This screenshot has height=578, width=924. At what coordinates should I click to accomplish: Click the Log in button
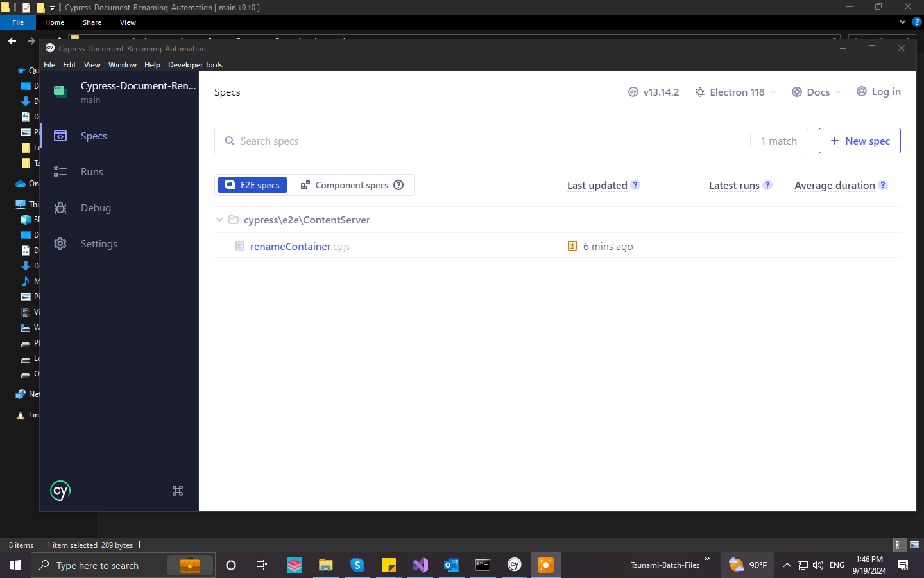(878, 91)
